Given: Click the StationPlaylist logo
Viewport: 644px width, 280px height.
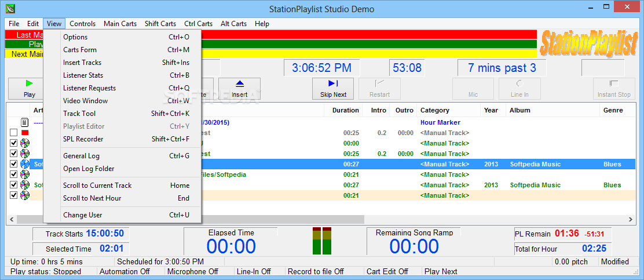Looking at the screenshot, I should pos(589,44).
